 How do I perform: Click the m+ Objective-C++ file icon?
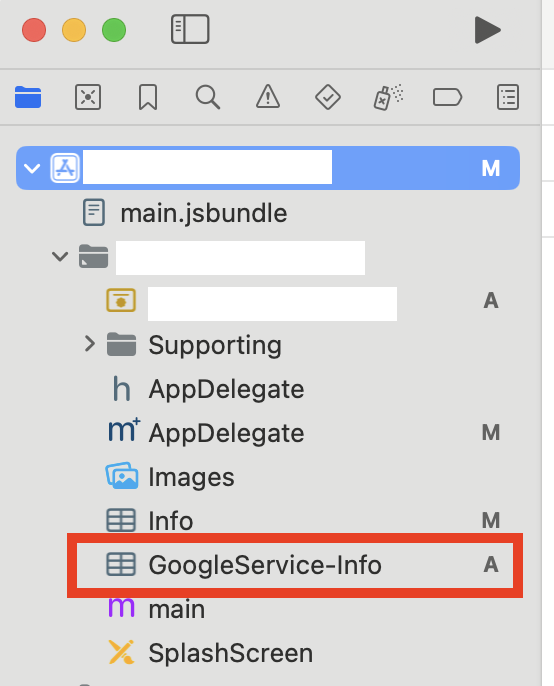(x=124, y=430)
